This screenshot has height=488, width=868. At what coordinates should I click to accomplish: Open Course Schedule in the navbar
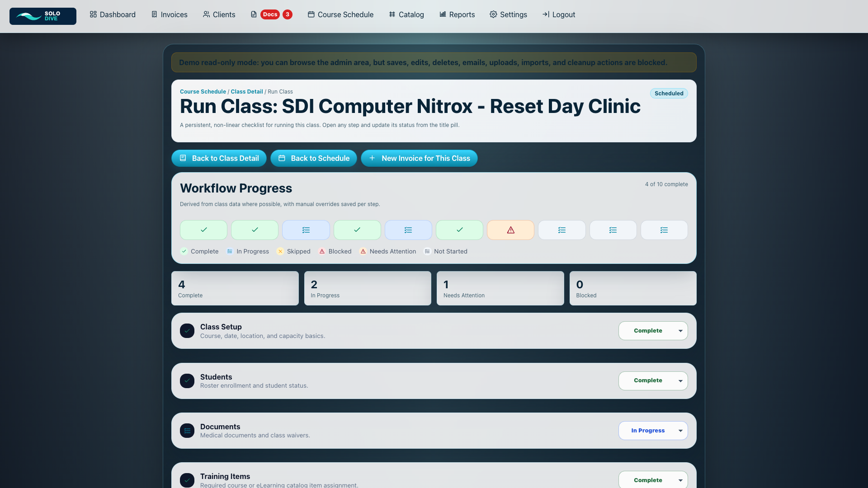[341, 14]
